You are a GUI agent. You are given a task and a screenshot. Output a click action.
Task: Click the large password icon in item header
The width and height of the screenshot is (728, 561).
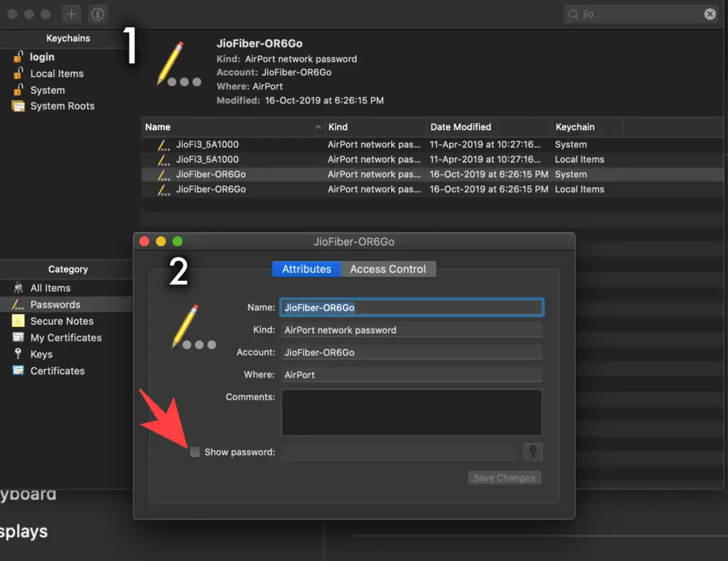click(x=178, y=64)
